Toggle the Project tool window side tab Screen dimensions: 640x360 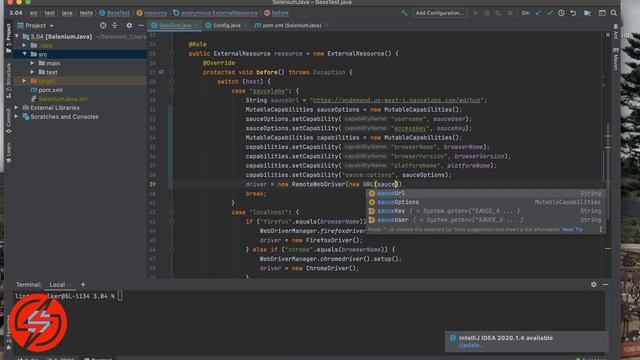tap(9, 38)
